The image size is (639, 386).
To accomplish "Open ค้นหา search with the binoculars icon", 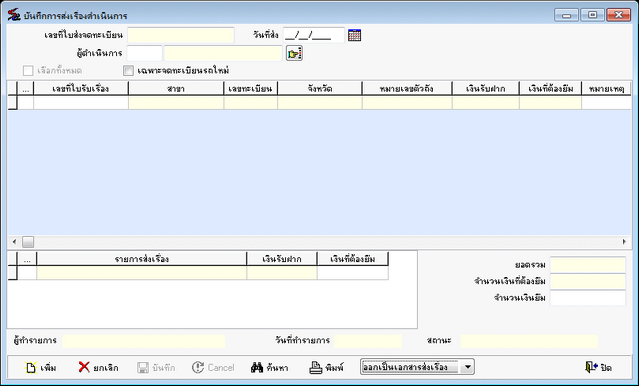I will (269, 367).
